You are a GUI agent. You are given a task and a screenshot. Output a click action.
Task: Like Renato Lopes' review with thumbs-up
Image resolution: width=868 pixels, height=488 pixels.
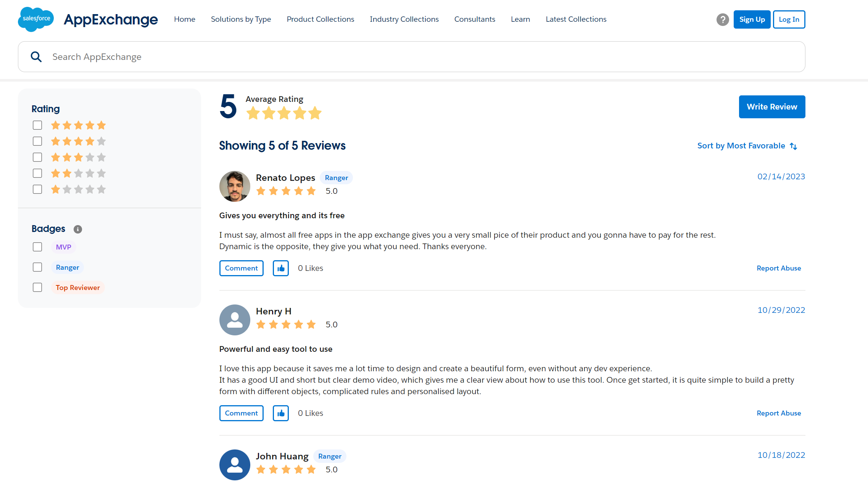click(280, 268)
